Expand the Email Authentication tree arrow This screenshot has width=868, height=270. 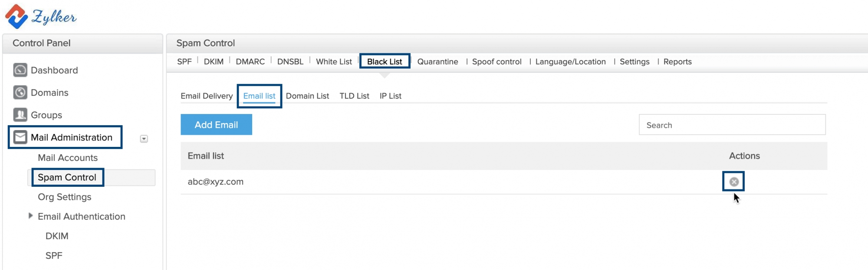[x=30, y=216]
